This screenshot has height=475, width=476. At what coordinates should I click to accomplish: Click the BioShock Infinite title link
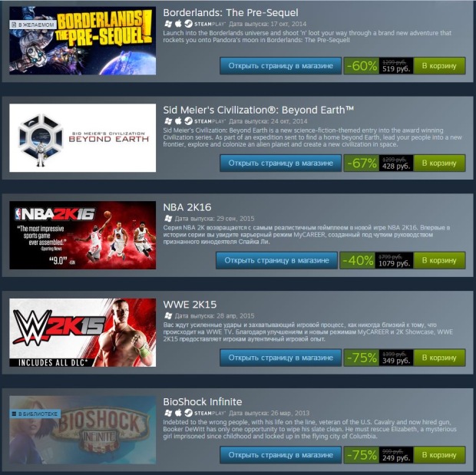pyautogui.click(x=203, y=402)
